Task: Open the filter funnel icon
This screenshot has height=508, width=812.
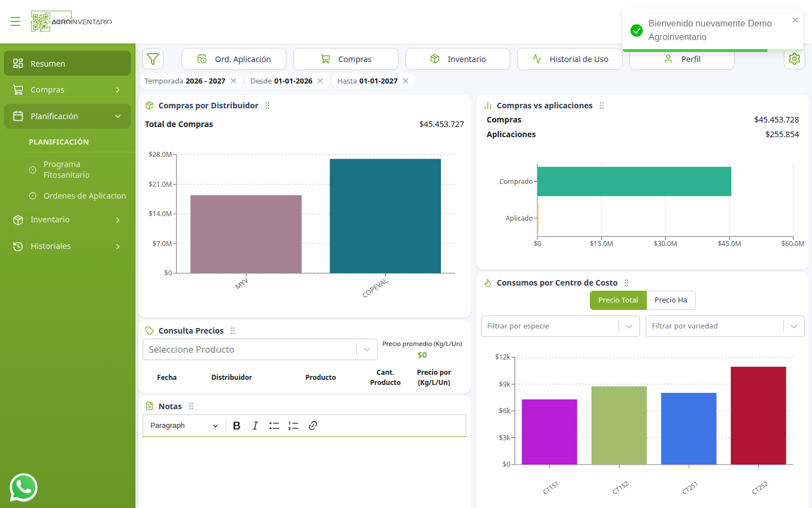Action: click(153, 59)
